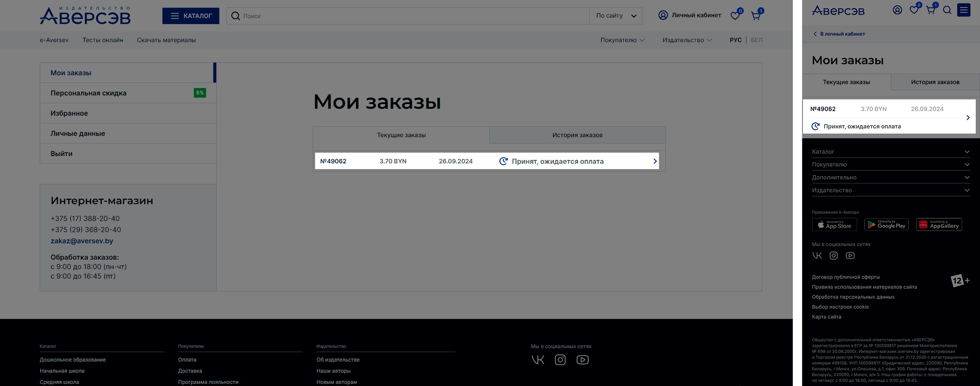This screenshot has width=980, height=386.
Task: Click the blue КАТАЛОГ button
Action: [x=190, y=16]
